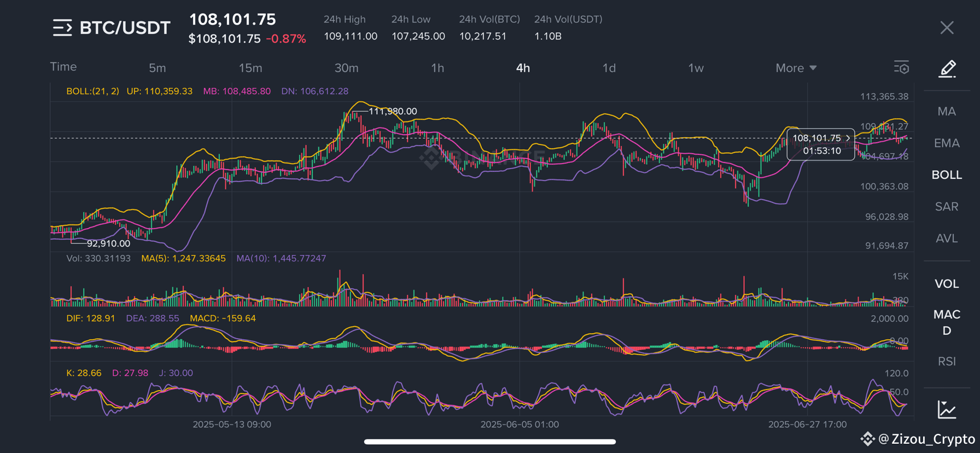Toggle the MA indicator
Viewport: 980px width, 453px height.
point(947,112)
